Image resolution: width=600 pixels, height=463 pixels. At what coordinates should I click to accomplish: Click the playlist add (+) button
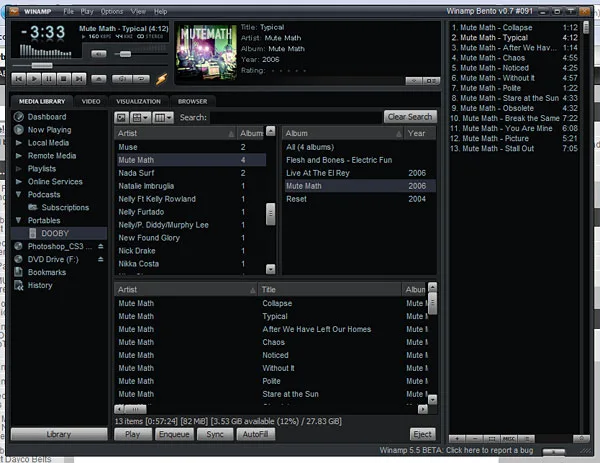click(458, 439)
